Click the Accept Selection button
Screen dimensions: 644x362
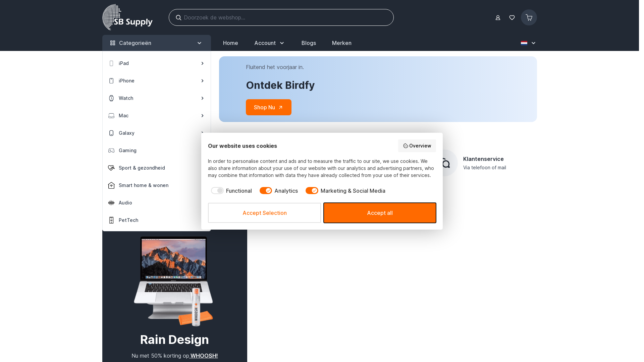coord(264,213)
